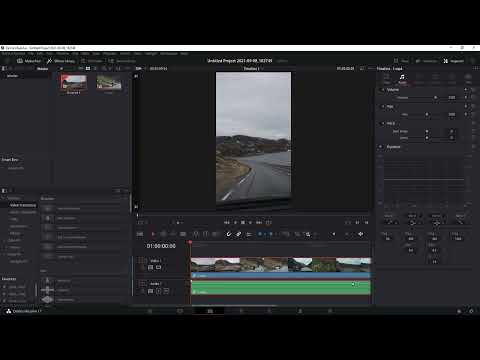Switch to the Cut page
This screenshot has width=480, height=360.
180,311
